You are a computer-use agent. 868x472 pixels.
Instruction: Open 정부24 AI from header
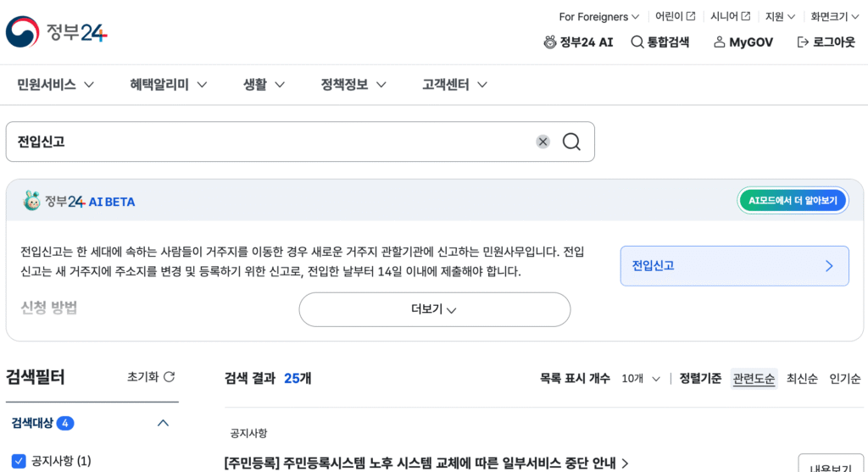pyautogui.click(x=578, y=42)
